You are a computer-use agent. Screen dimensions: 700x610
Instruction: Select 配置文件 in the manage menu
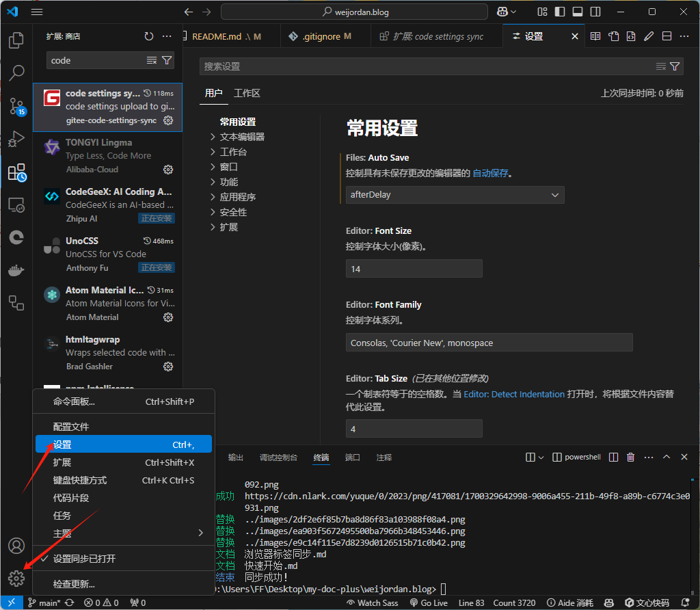pyautogui.click(x=124, y=427)
